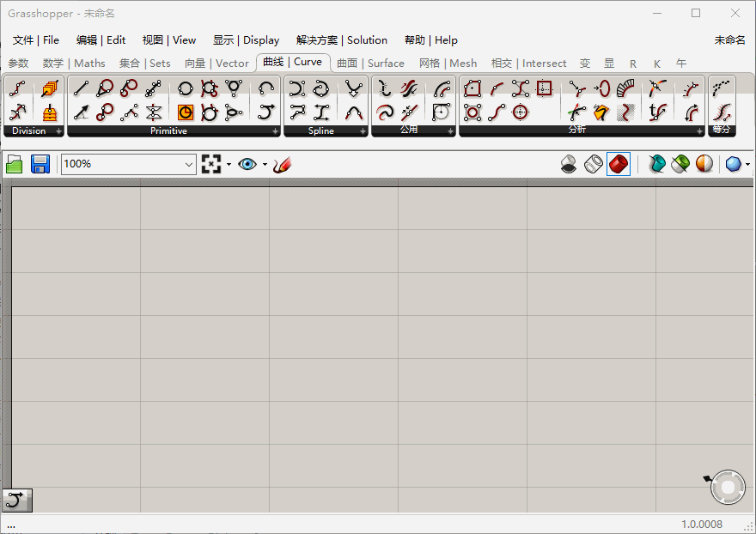756x534 pixels.
Task: Select the Arc SED arrow icon
Action: click(266, 112)
